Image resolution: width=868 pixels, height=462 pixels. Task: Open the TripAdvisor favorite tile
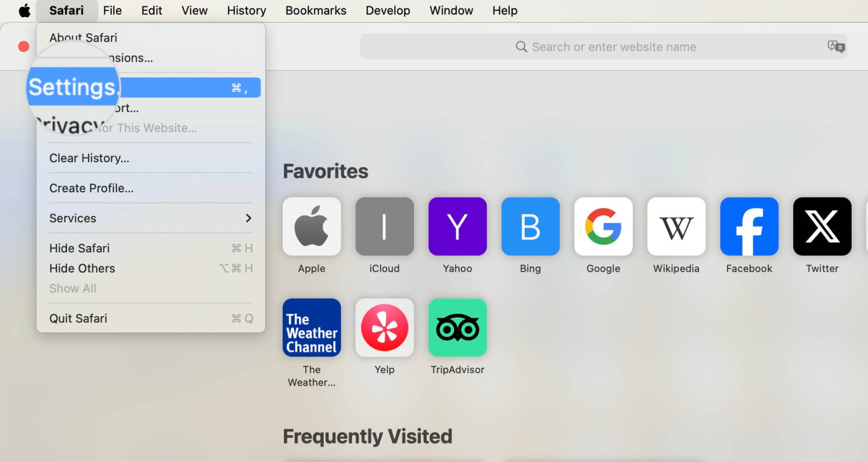pyautogui.click(x=457, y=328)
